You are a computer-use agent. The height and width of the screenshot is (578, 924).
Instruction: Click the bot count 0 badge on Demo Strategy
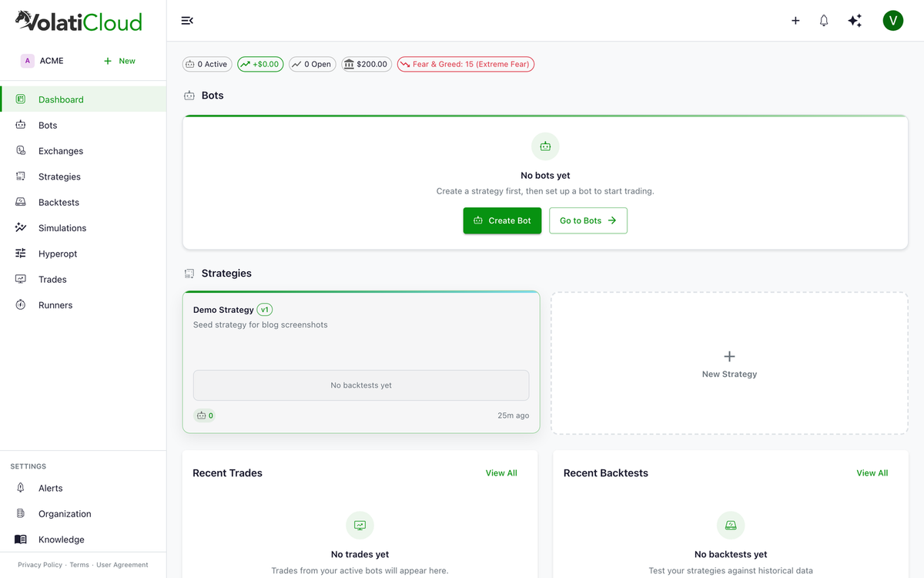205,415
